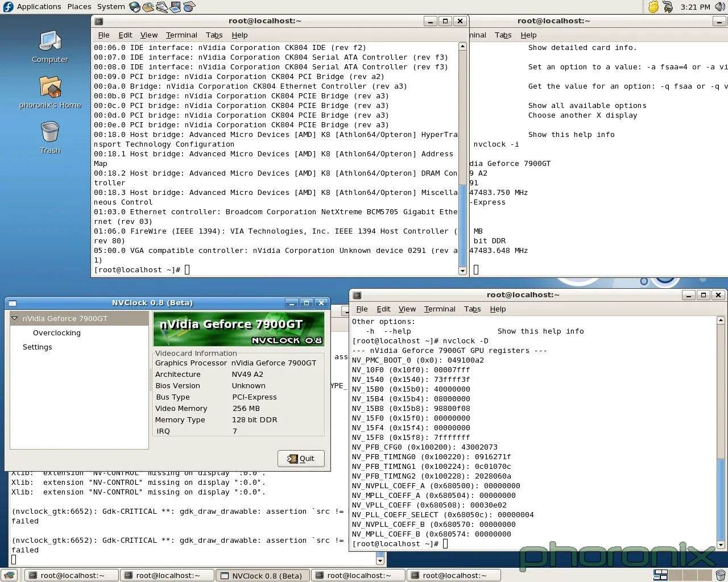Screen dimensions: 728x582
Task: Open the View menu in the top-left terminal
Action: tap(149, 35)
